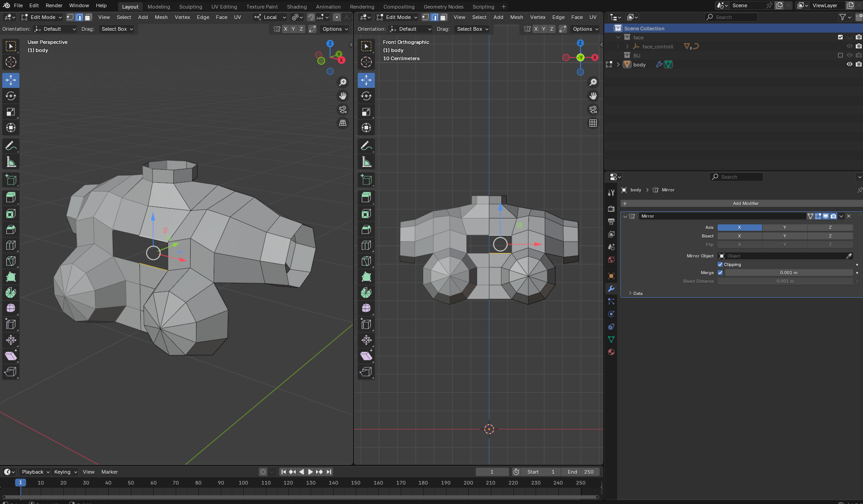Screen dimensions: 863x504
Task: Disable the Clipping checkbox
Action: pyautogui.click(x=720, y=265)
